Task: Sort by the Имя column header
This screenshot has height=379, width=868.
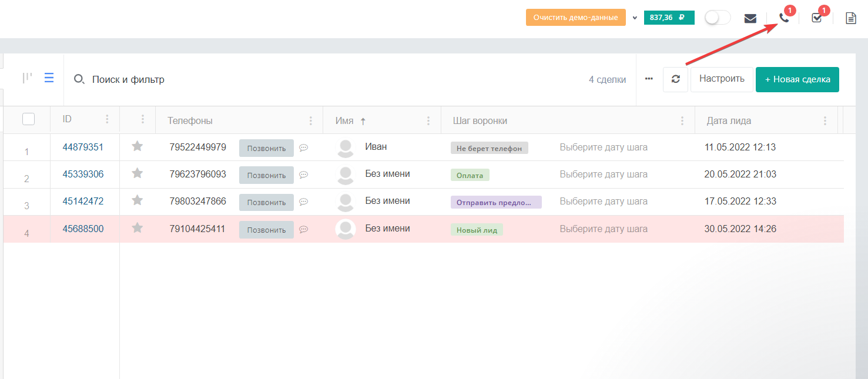Action: [x=344, y=120]
